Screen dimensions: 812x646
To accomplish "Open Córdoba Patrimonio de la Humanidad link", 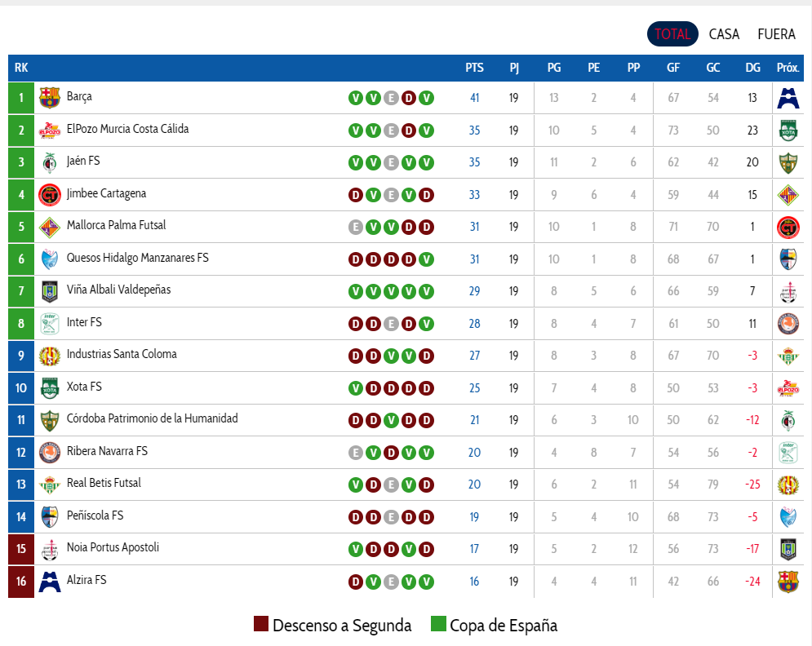I will (x=153, y=418).
